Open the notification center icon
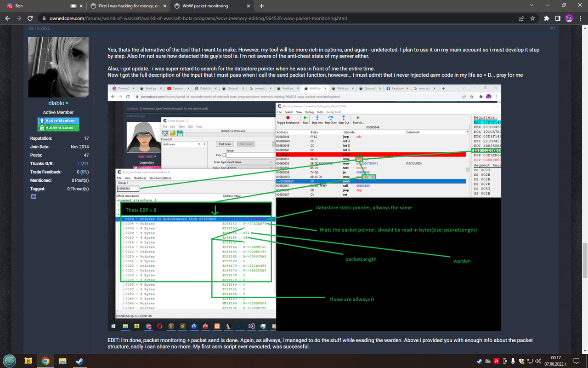Viewport: 588px width, 368px height. 576,361
